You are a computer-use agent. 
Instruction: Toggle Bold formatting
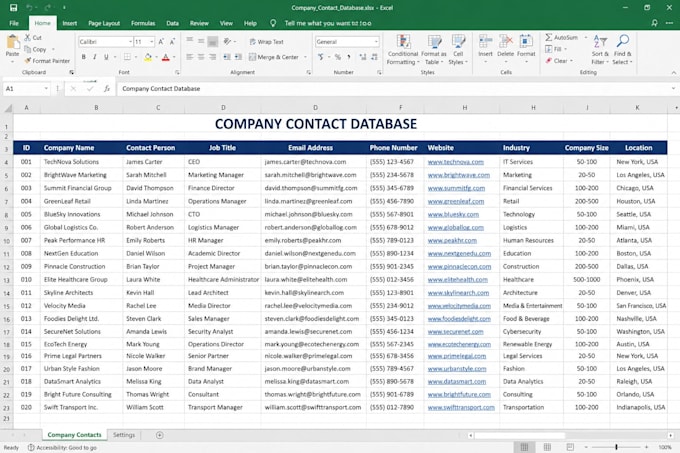coord(83,57)
